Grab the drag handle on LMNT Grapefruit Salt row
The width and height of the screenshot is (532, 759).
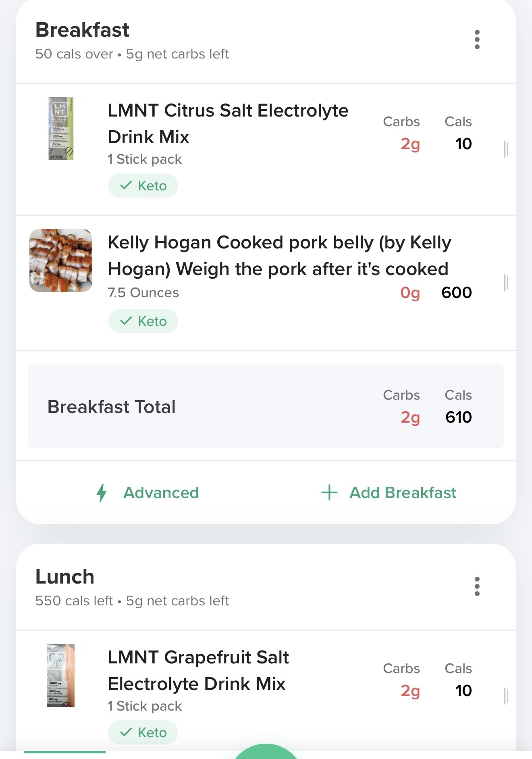pyautogui.click(x=506, y=696)
